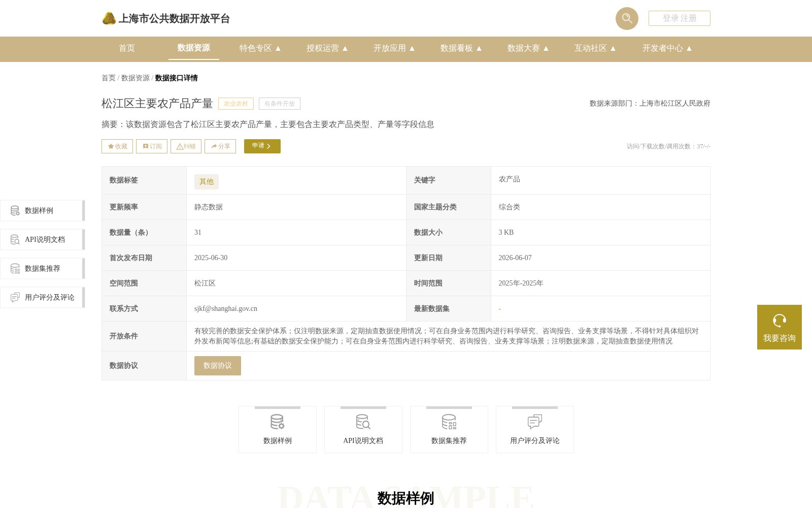
Task: Click the 2025-06-30 first publish date
Action: pyautogui.click(x=211, y=258)
